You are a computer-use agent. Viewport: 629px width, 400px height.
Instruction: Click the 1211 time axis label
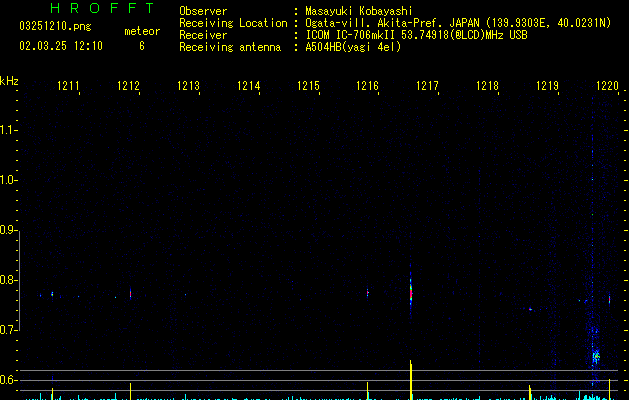tap(68, 86)
